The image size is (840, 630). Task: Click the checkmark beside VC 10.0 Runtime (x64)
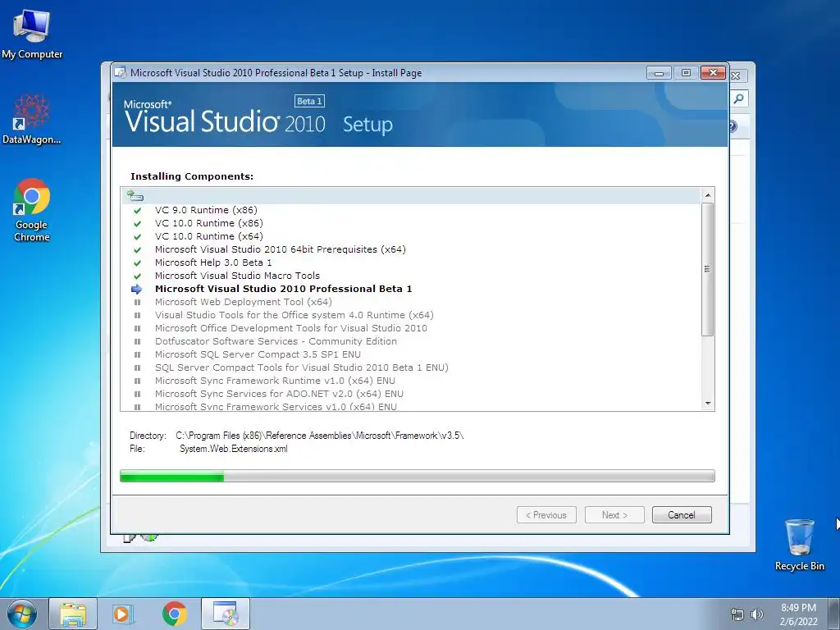(137, 237)
